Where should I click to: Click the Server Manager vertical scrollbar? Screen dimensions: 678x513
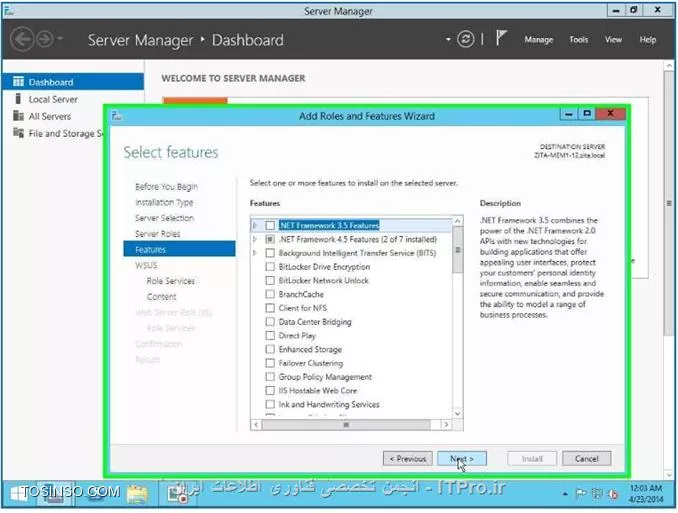coord(669,203)
